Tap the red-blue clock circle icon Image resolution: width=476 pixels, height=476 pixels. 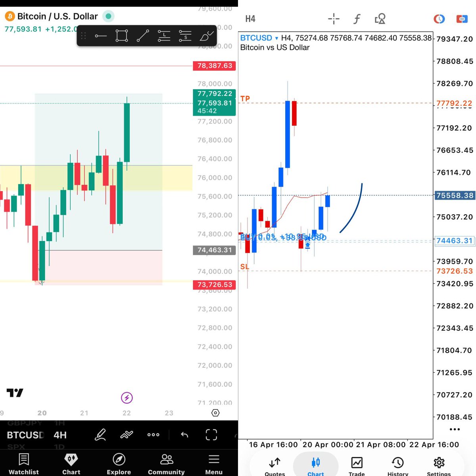(439, 19)
